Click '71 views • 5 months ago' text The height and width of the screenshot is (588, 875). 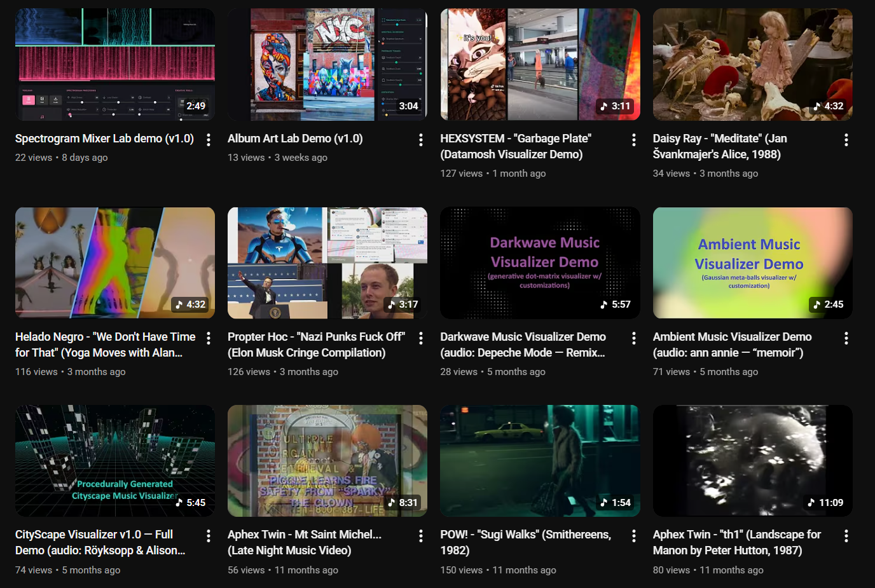click(x=705, y=372)
